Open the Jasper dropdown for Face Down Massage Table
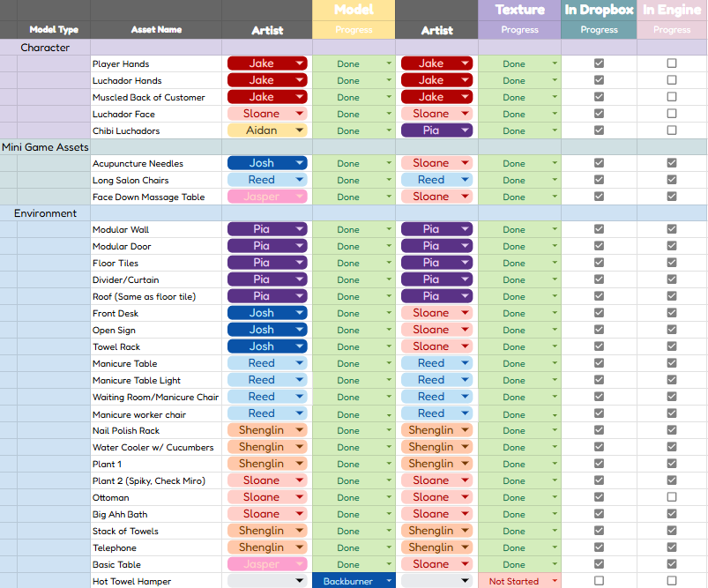 pos(266,196)
